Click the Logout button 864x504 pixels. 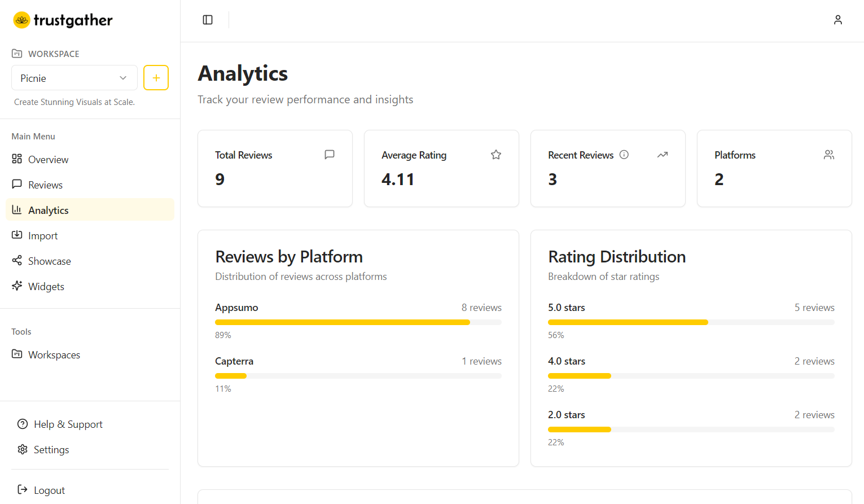pos(49,490)
